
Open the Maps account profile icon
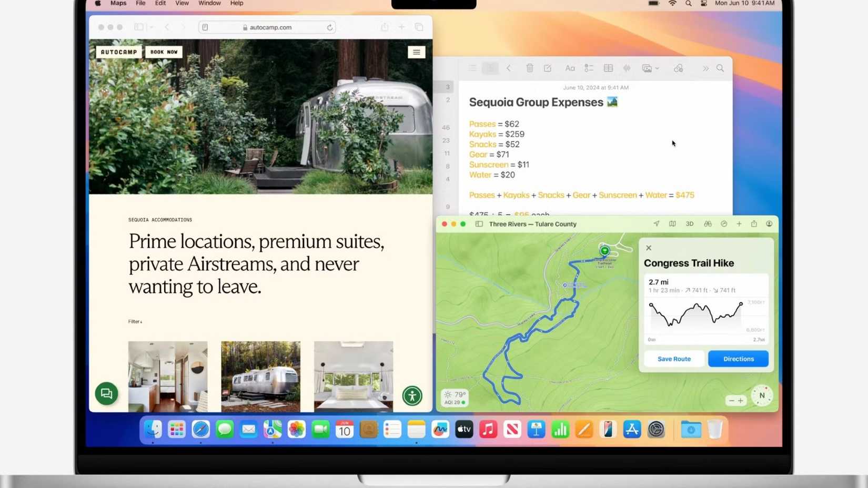pyautogui.click(x=769, y=224)
